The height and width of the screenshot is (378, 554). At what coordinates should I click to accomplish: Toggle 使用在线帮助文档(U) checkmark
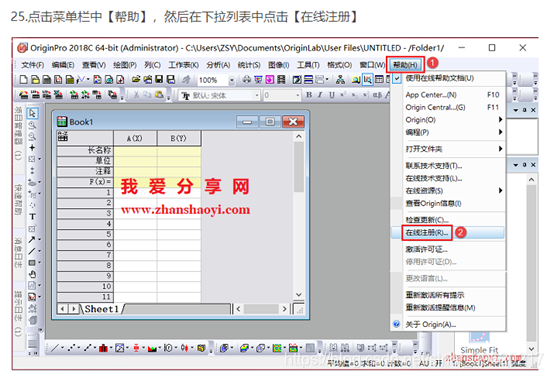pyautogui.click(x=397, y=78)
